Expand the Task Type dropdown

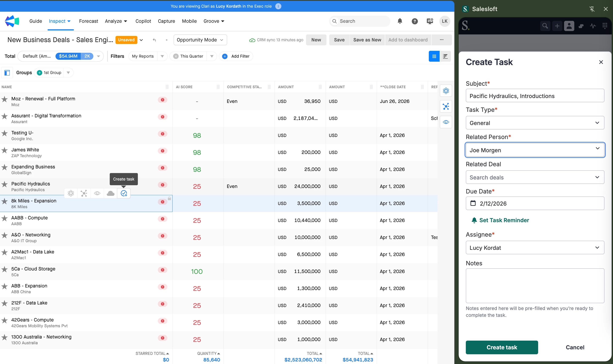pos(535,123)
